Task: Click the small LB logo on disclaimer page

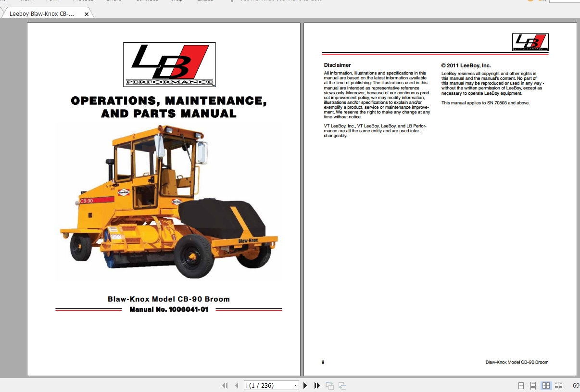Action: click(x=530, y=42)
